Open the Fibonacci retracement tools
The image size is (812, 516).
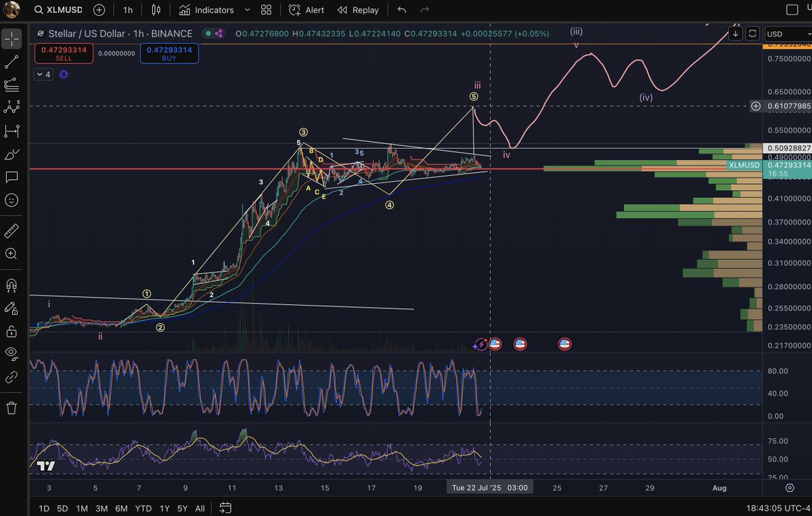(12, 85)
